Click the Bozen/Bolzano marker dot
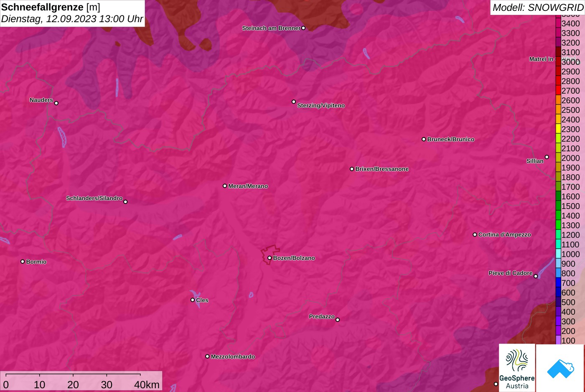The height and width of the screenshot is (392, 585). (x=270, y=258)
